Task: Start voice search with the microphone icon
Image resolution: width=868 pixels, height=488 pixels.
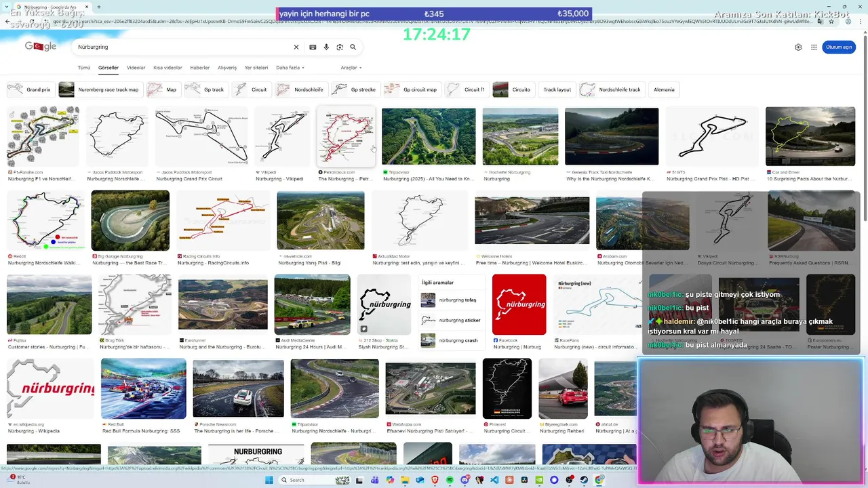Action: coord(326,47)
